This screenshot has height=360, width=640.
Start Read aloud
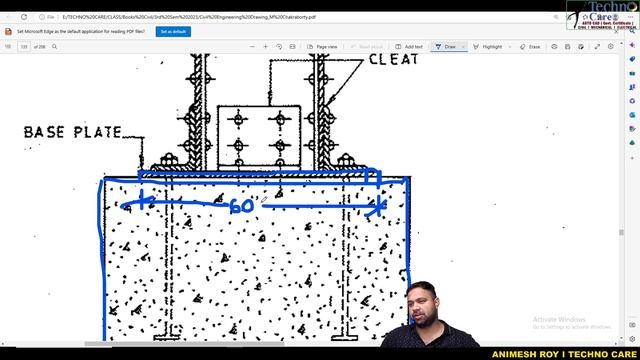coord(367,47)
